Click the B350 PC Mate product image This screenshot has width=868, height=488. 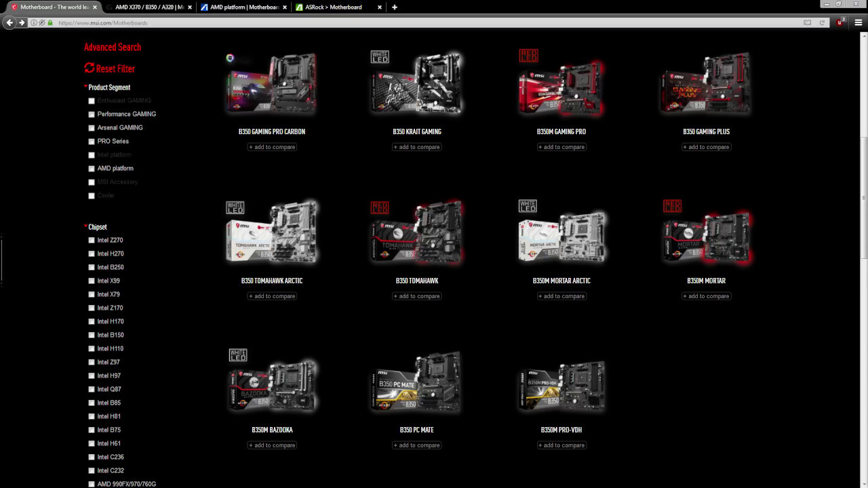click(x=417, y=382)
